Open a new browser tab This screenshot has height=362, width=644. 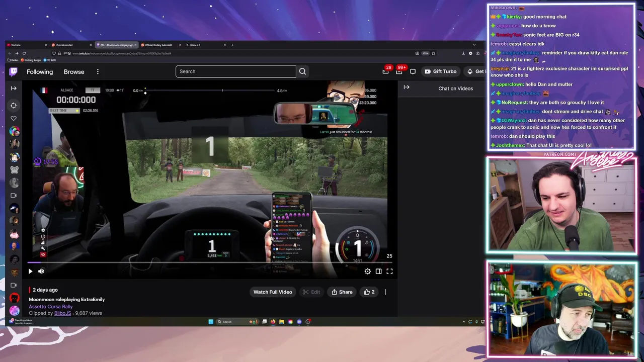(x=232, y=45)
